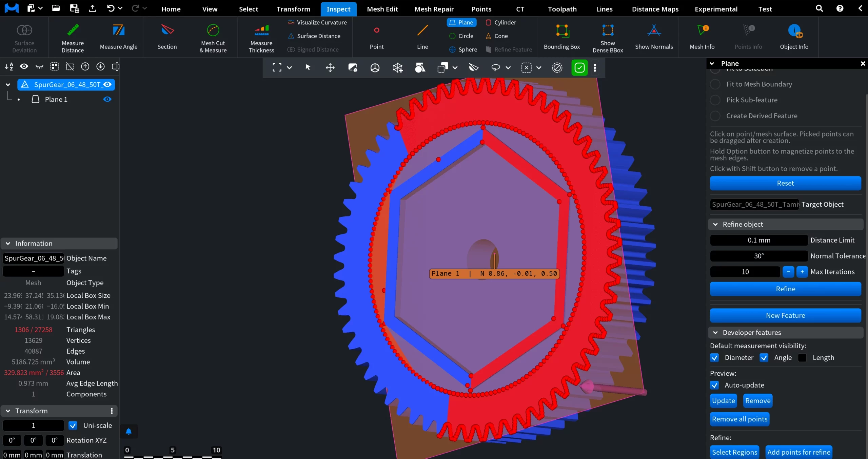
Task: Click inside the Distance Limit input field
Action: tap(758, 240)
